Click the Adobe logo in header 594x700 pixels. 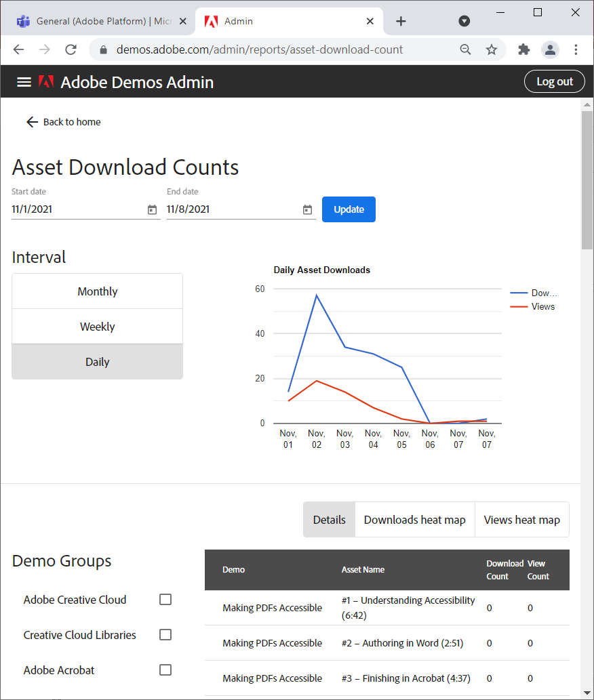[46, 82]
